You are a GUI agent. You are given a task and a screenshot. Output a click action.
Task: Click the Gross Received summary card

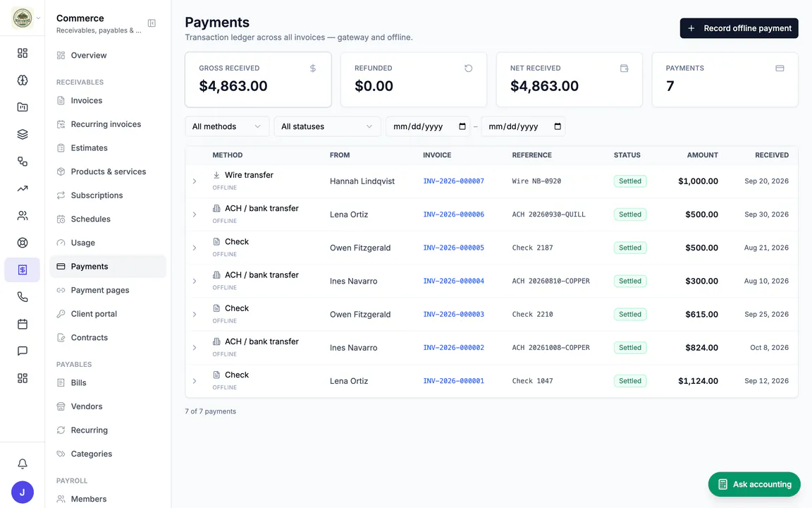coord(258,79)
